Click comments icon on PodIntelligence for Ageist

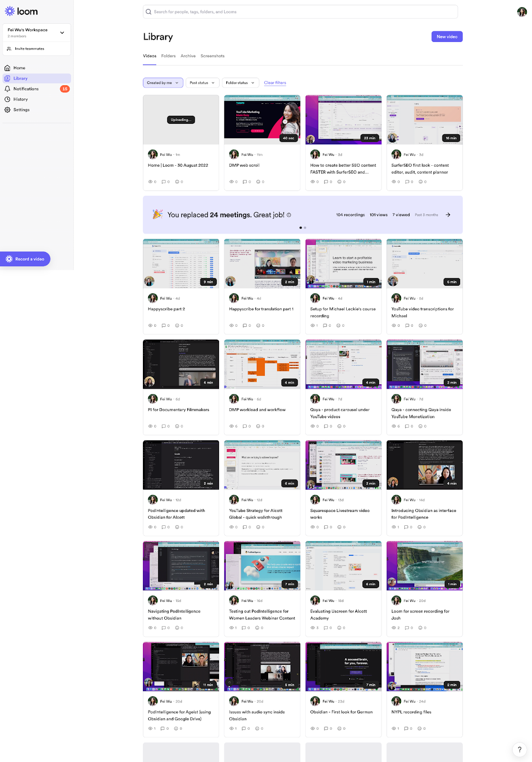pos(162,729)
